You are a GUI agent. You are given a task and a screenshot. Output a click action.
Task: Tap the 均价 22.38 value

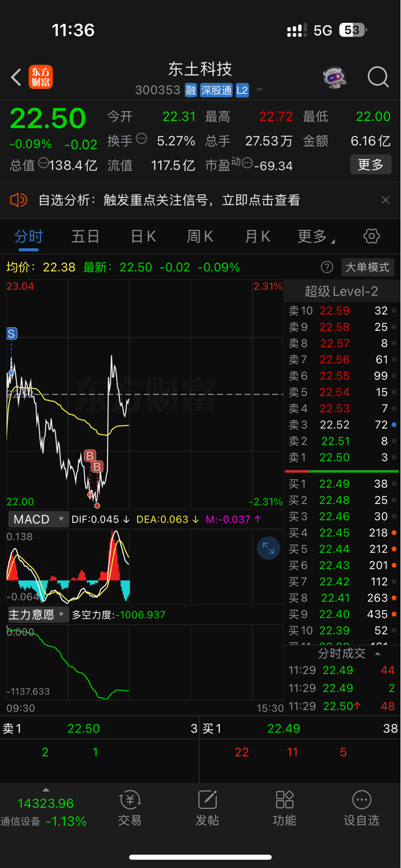pyautogui.click(x=59, y=267)
